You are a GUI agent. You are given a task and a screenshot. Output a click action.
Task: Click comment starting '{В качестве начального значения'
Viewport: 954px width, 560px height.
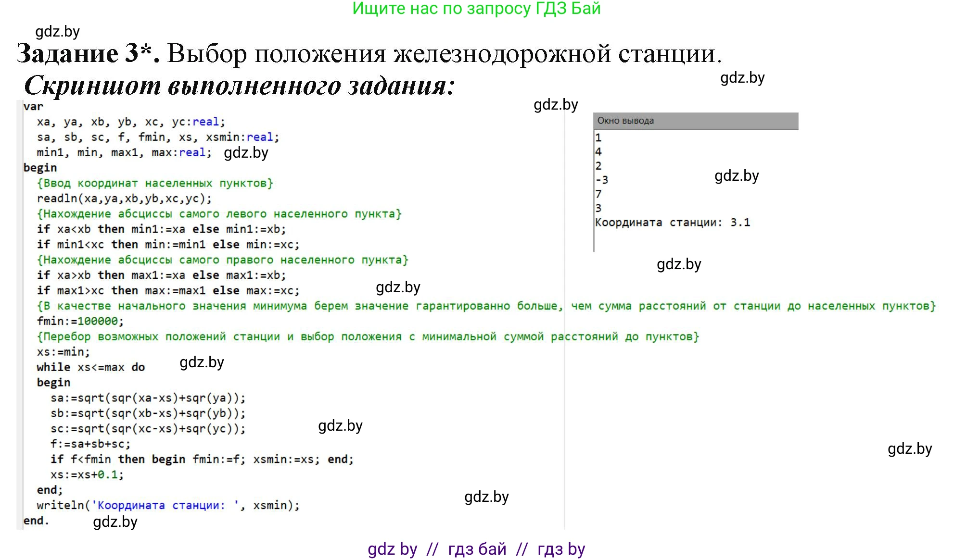[486, 306]
